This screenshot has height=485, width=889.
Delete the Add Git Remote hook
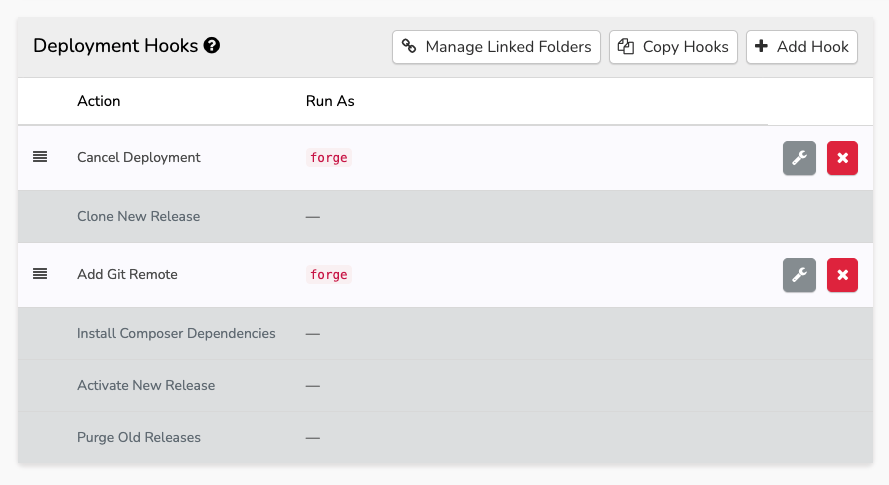[842, 275]
